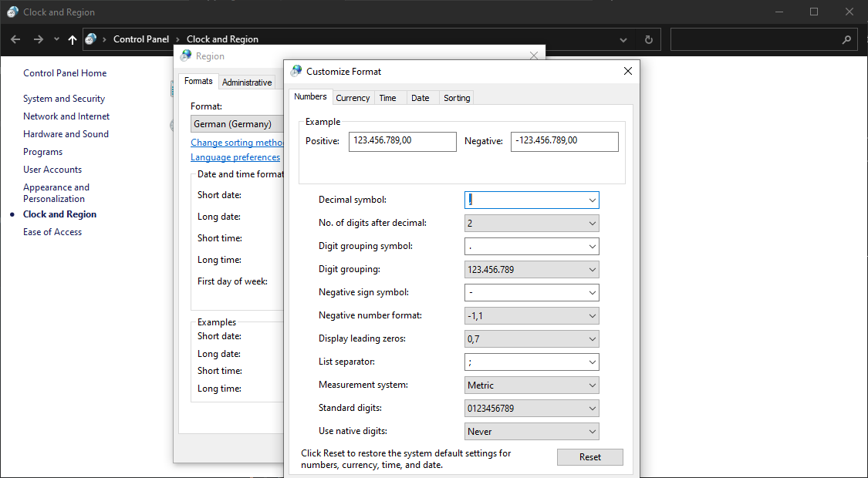The image size is (868, 478).
Task: Open the Use native digits dropdown
Action: [x=593, y=431]
